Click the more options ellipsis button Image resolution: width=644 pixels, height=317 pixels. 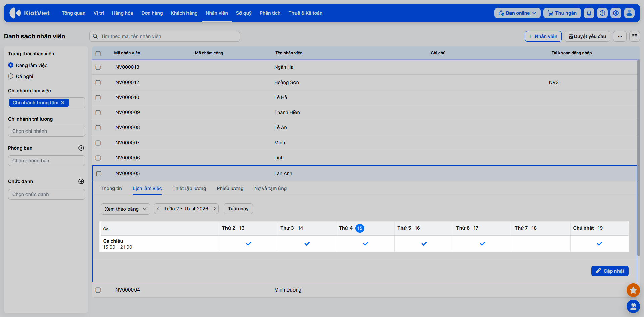pos(620,36)
